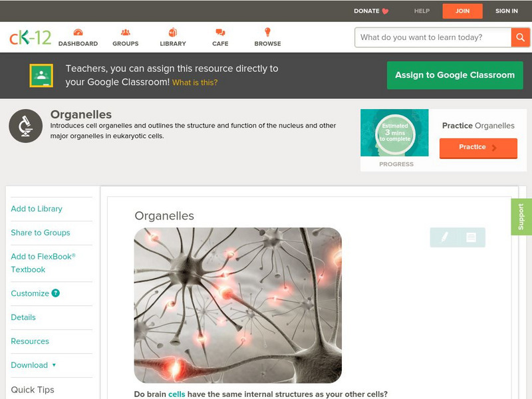Click the search input field
The height and width of the screenshot is (399, 532).
433,37
